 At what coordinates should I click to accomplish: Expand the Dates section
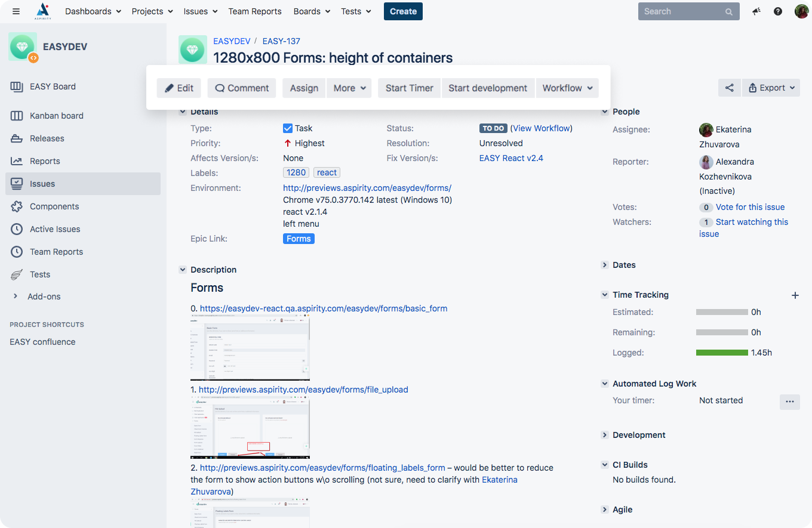point(605,265)
